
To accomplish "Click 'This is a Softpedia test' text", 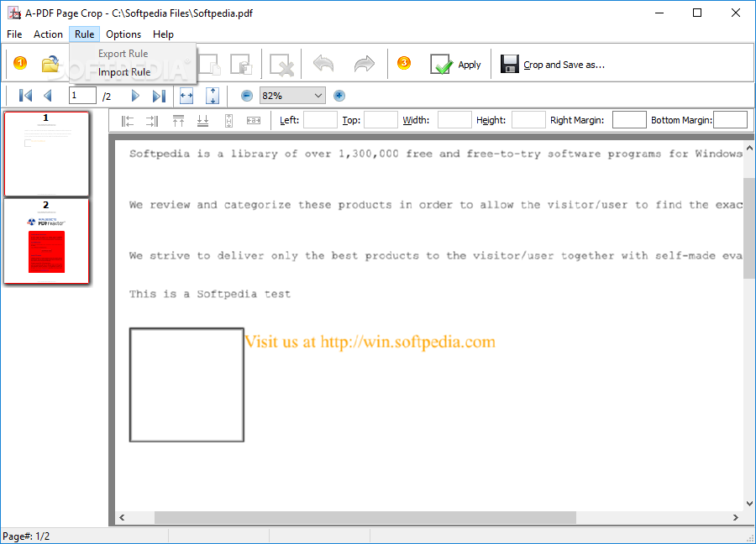I will click(x=210, y=294).
